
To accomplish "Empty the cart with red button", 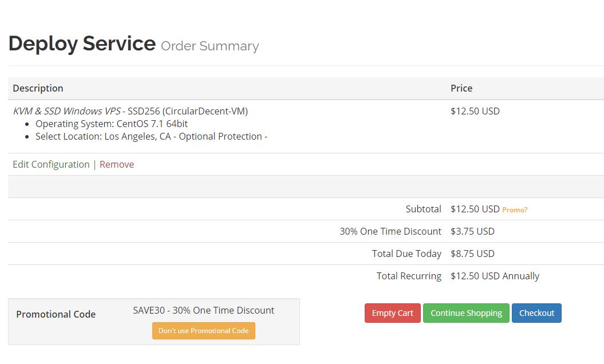I will coord(392,313).
